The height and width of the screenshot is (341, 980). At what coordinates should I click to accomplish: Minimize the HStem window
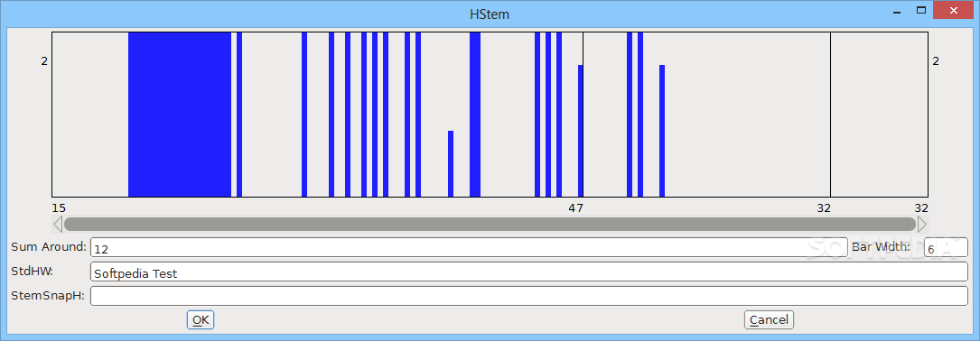[x=897, y=12]
